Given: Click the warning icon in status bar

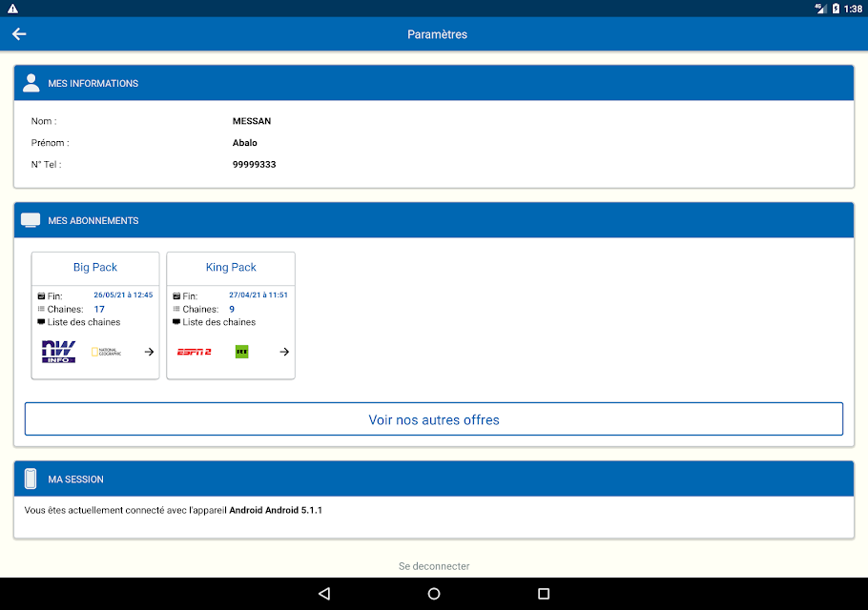Looking at the screenshot, I should click(12, 9).
